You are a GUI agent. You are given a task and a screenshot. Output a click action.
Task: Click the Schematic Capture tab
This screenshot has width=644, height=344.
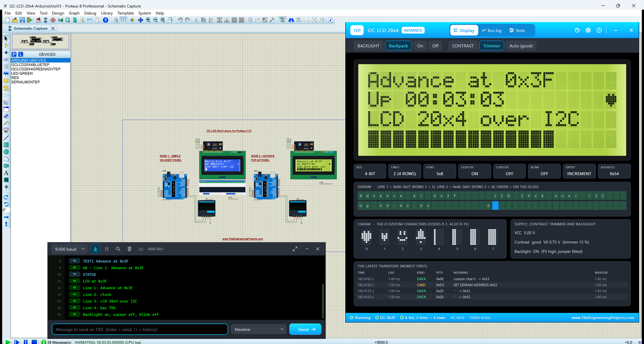[x=30, y=28]
